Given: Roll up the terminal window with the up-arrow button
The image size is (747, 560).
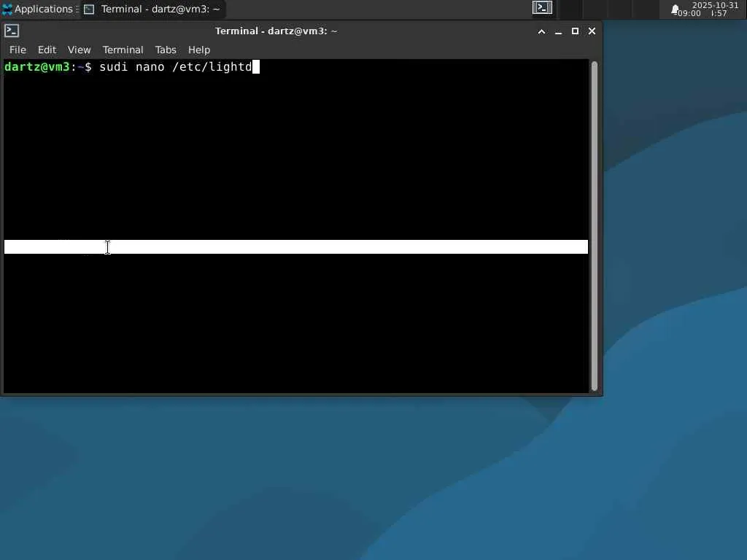Looking at the screenshot, I should point(542,31).
